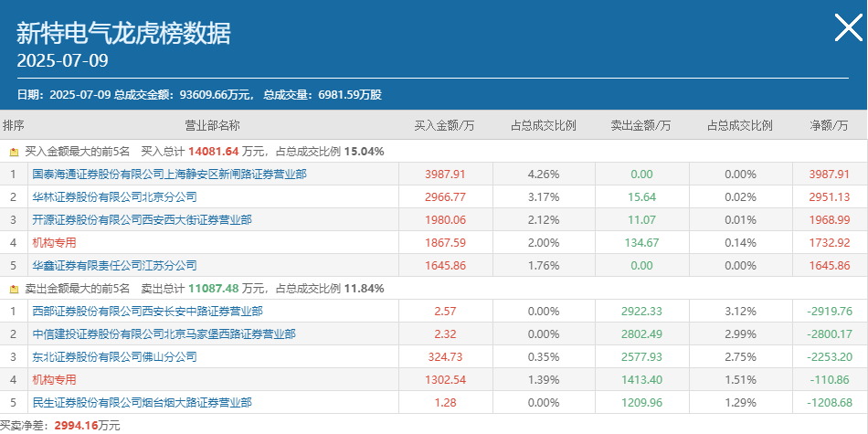This screenshot has height=434, width=868.
Task: Select buy amount 1302.54 cell
Action: coord(446,380)
